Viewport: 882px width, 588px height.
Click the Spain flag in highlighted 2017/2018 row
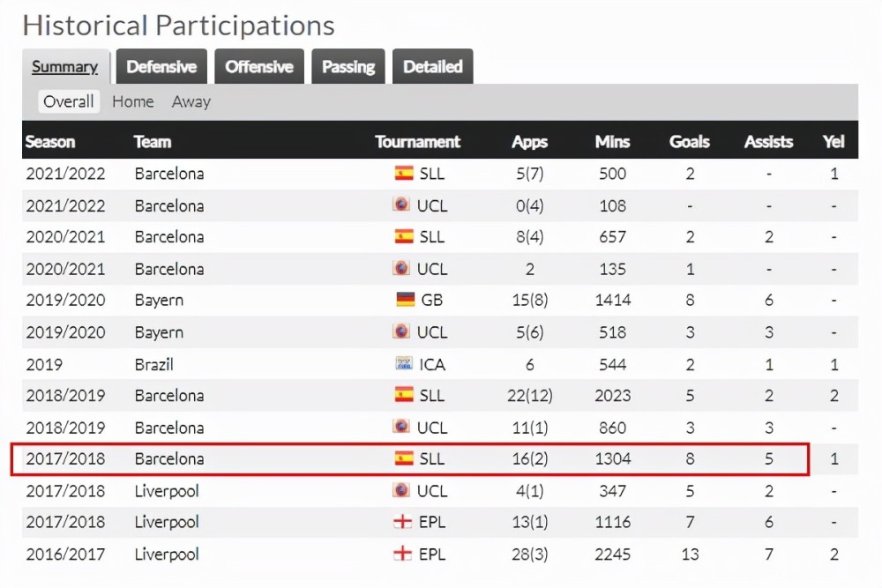(404, 458)
